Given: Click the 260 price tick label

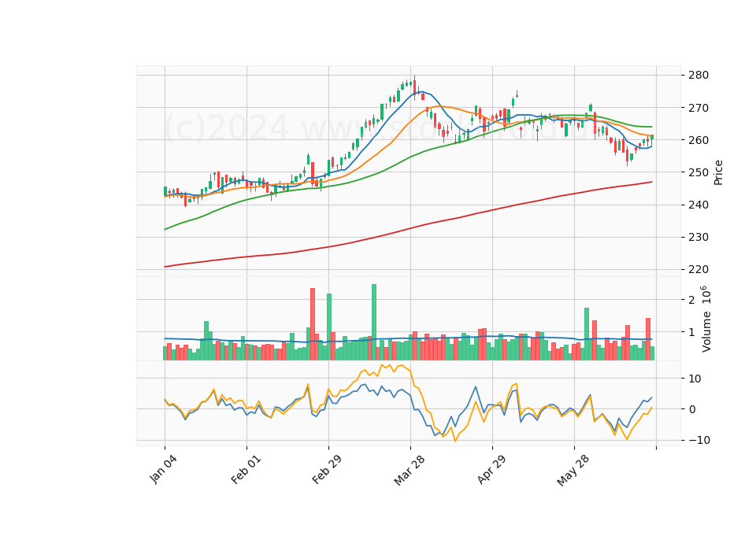Looking at the screenshot, I should click(x=699, y=140).
